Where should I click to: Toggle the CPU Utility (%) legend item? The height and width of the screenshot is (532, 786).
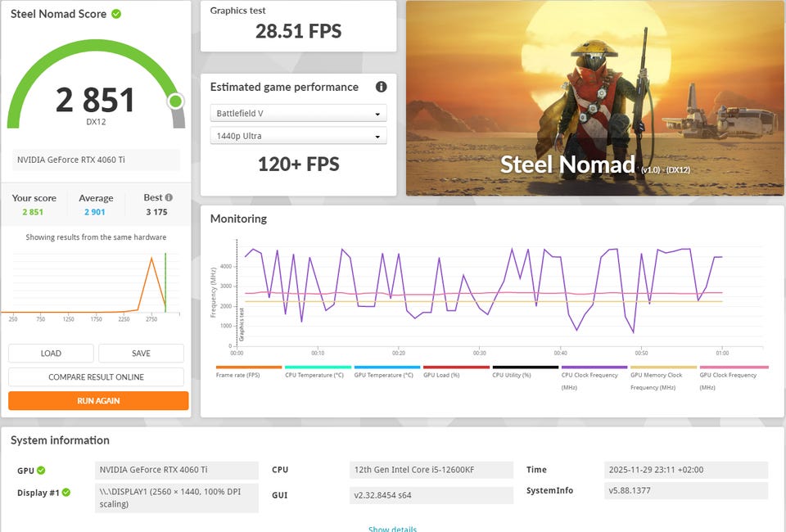(x=526, y=372)
